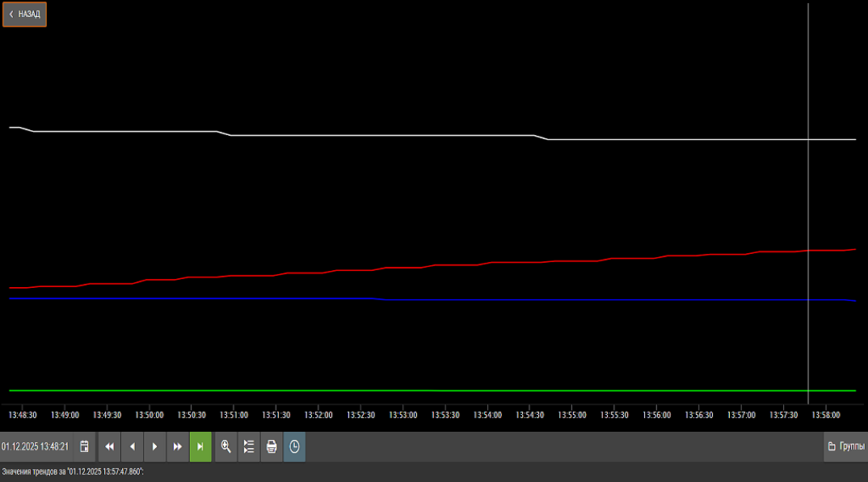Click the zoom magnifier icon
The height and width of the screenshot is (482, 868).
pos(226,446)
